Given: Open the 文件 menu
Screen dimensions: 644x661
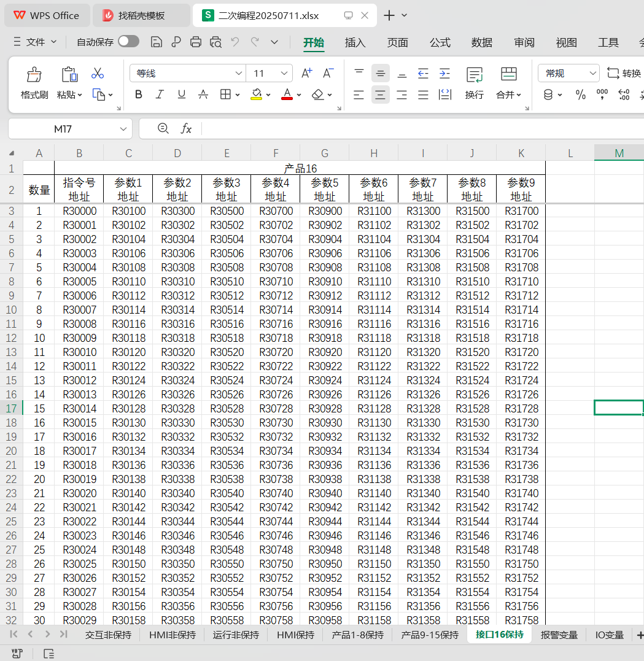Looking at the screenshot, I should click(36, 42).
